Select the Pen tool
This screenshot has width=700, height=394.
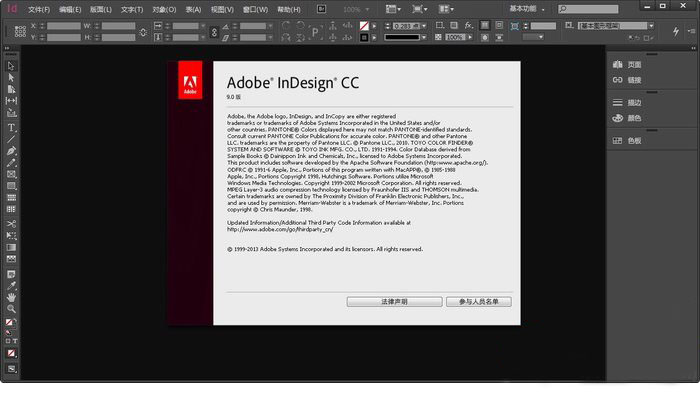[x=11, y=151]
